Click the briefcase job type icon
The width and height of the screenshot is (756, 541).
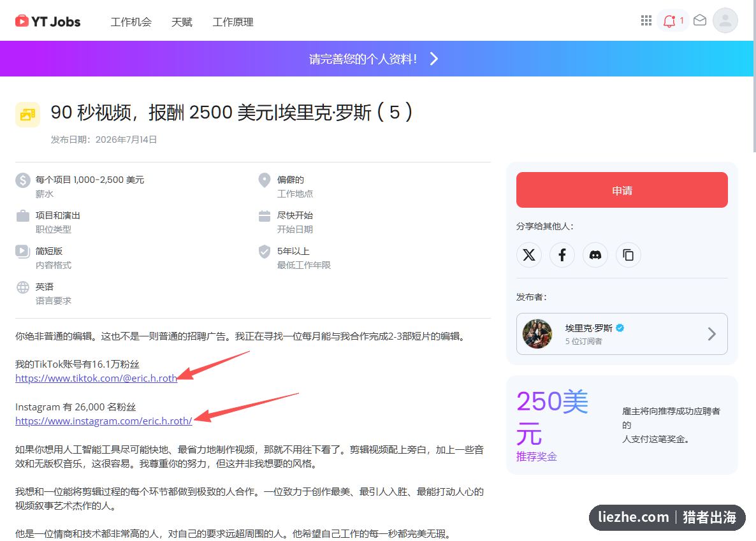(23, 215)
